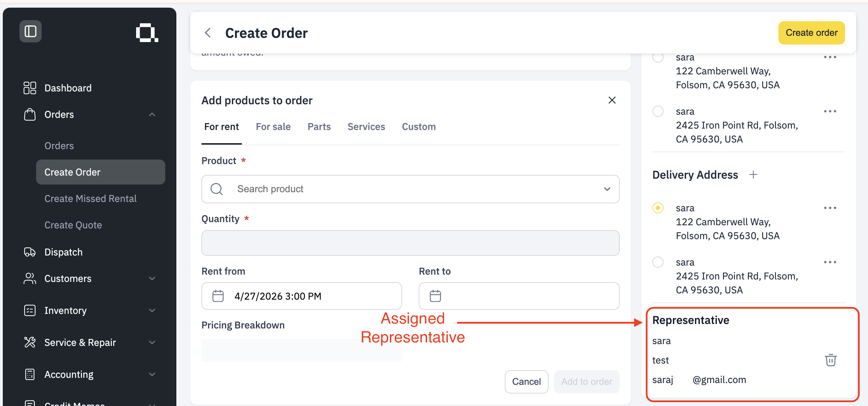The height and width of the screenshot is (406, 868).
Task: Switch to the Services tab
Action: point(366,127)
